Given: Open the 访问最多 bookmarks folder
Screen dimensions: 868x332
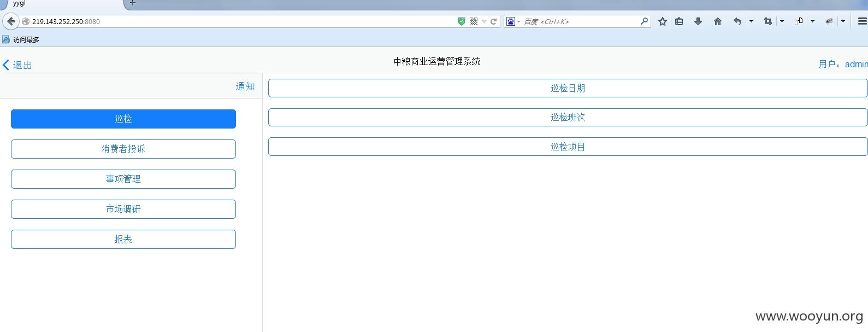Looking at the screenshot, I should click(x=21, y=39).
